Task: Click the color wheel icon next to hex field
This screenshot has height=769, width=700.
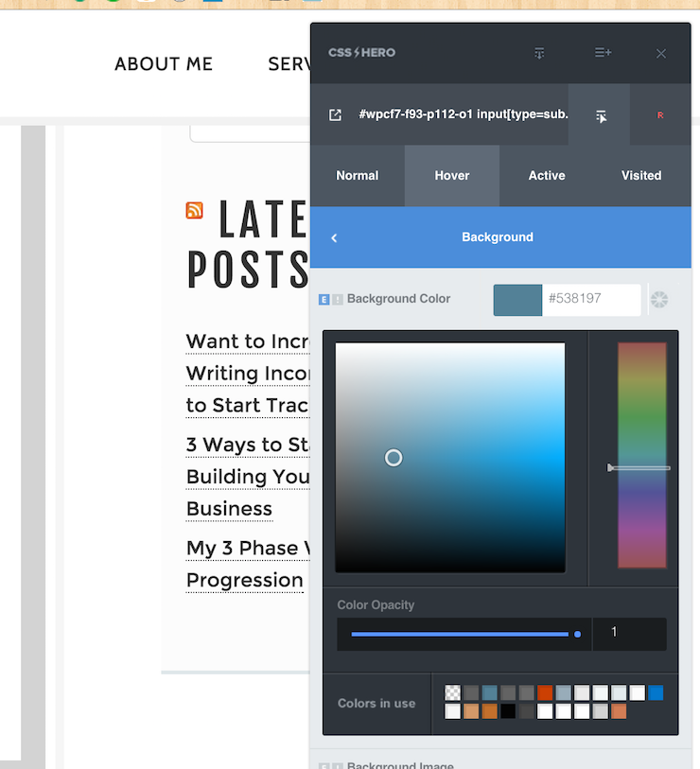Action: click(658, 299)
